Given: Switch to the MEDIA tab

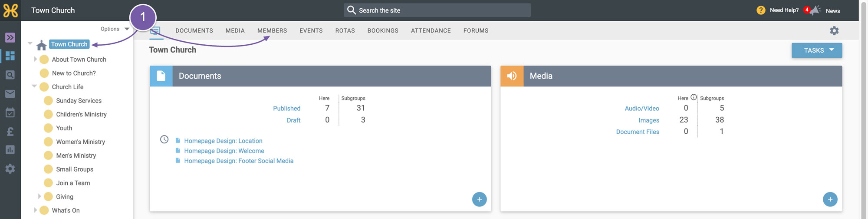Looking at the screenshot, I should click(x=235, y=31).
